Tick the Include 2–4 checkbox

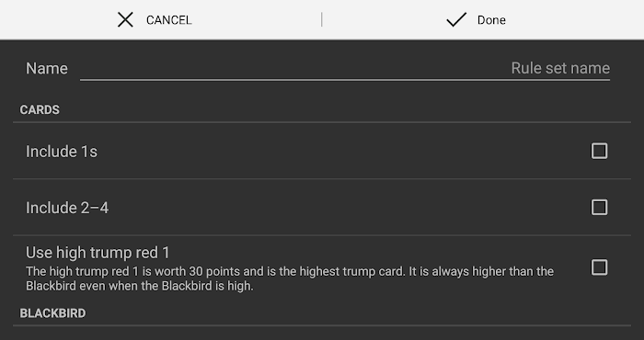(599, 207)
